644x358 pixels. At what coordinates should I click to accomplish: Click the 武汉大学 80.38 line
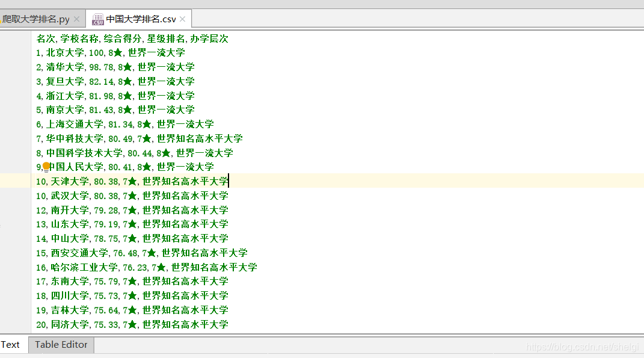132,196
